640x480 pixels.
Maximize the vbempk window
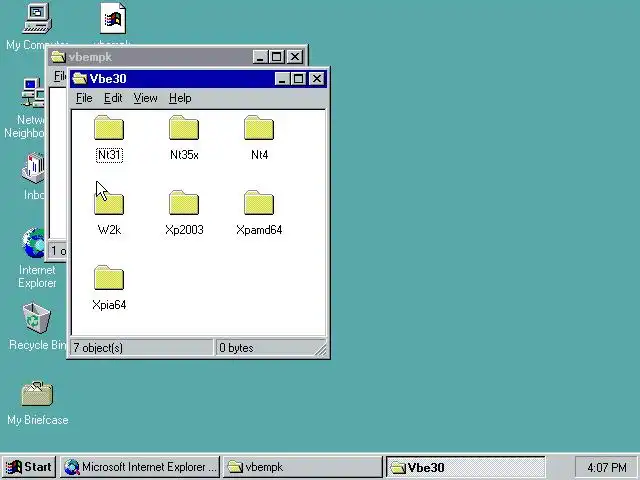click(x=276, y=57)
